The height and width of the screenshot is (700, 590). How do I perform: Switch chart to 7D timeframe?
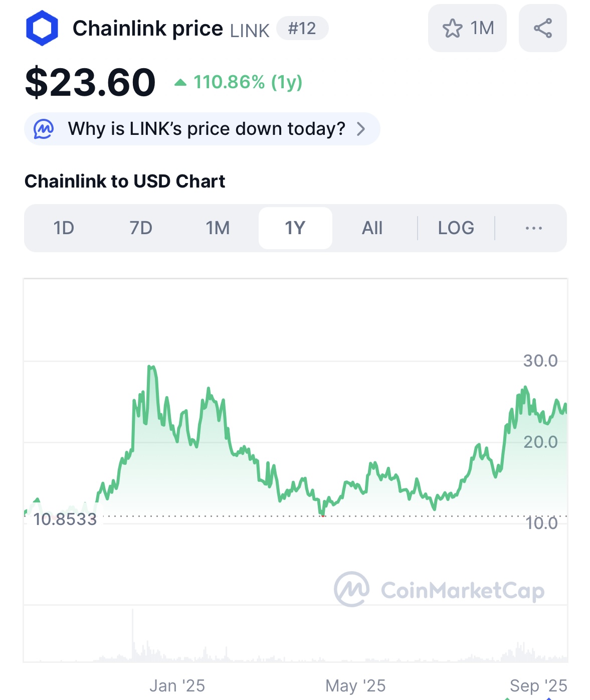pyautogui.click(x=141, y=228)
